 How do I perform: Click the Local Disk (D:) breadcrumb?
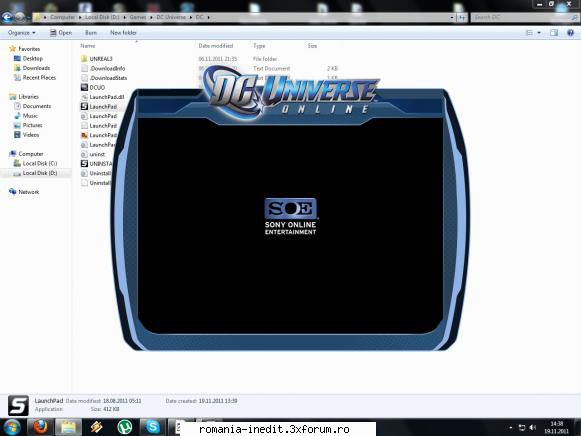pos(102,17)
